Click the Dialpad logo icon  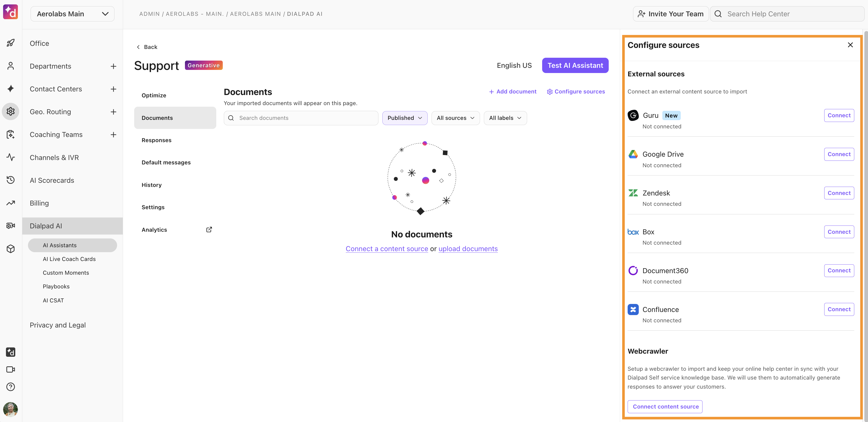[10, 12]
